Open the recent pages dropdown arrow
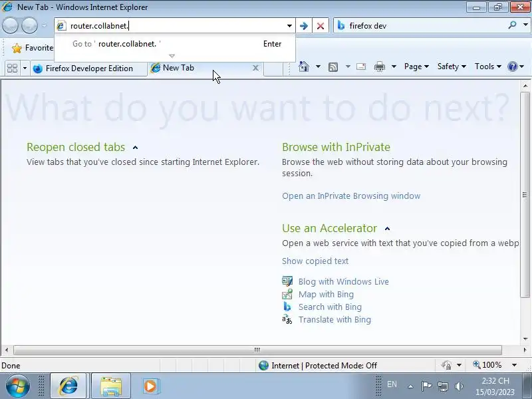 44,25
